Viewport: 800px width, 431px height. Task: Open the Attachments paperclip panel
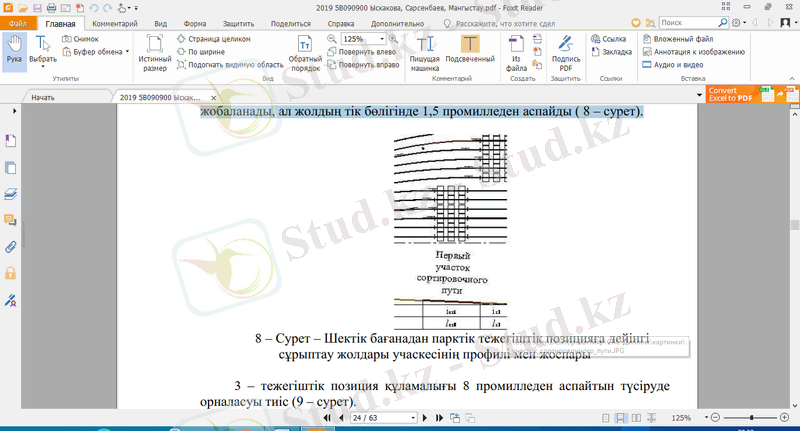tap(10, 247)
